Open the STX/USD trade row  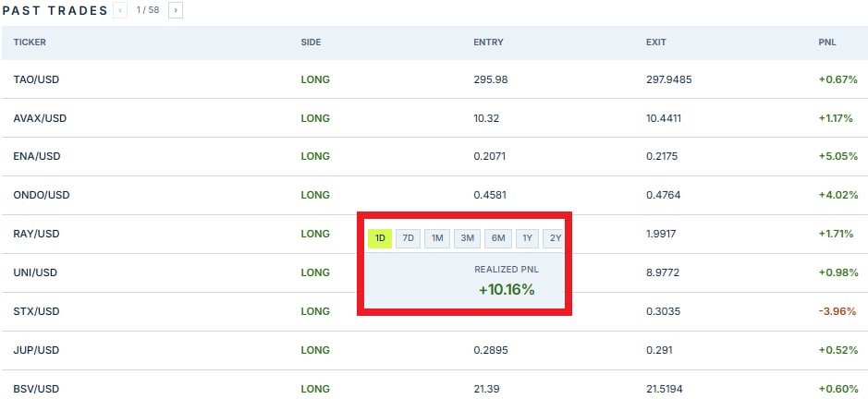(x=434, y=311)
